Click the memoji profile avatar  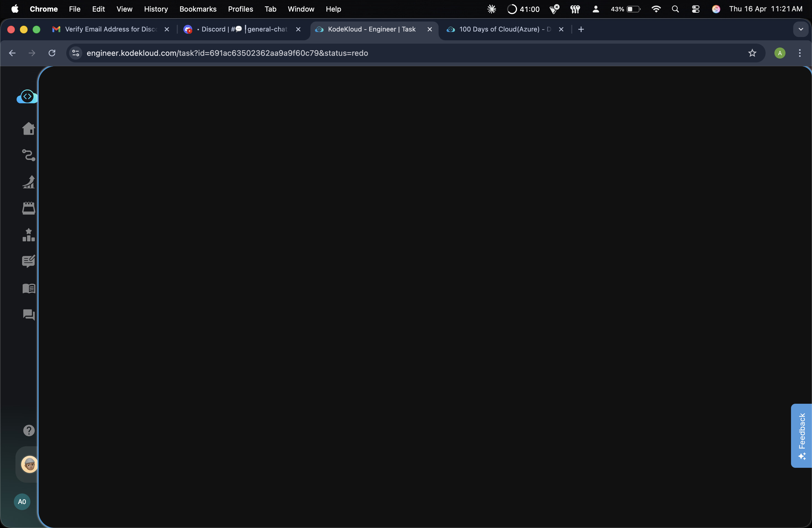pyautogui.click(x=29, y=464)
